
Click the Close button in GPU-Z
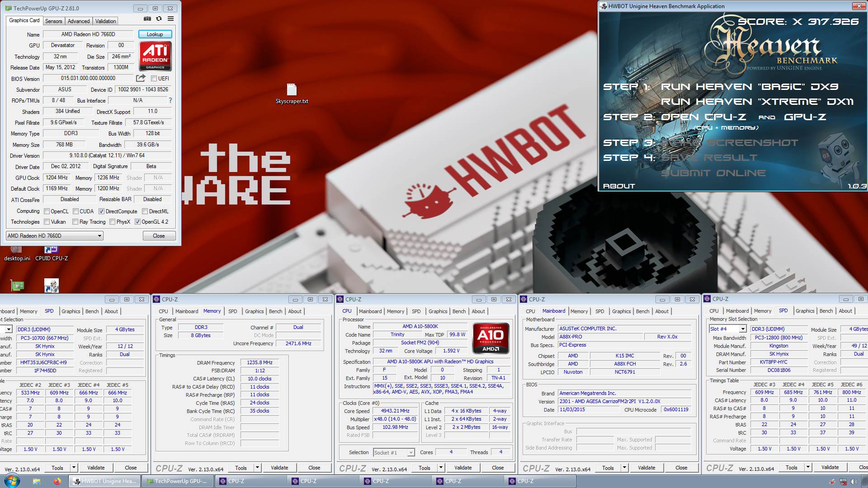[x=159, y=236]
